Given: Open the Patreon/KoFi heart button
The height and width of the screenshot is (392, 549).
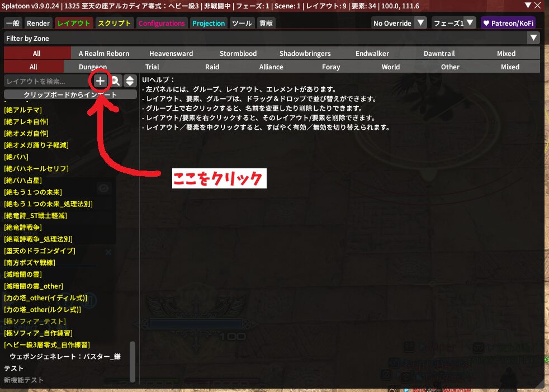Looking at the screenshot, I should pyautogui.click(x=508, y=23).
